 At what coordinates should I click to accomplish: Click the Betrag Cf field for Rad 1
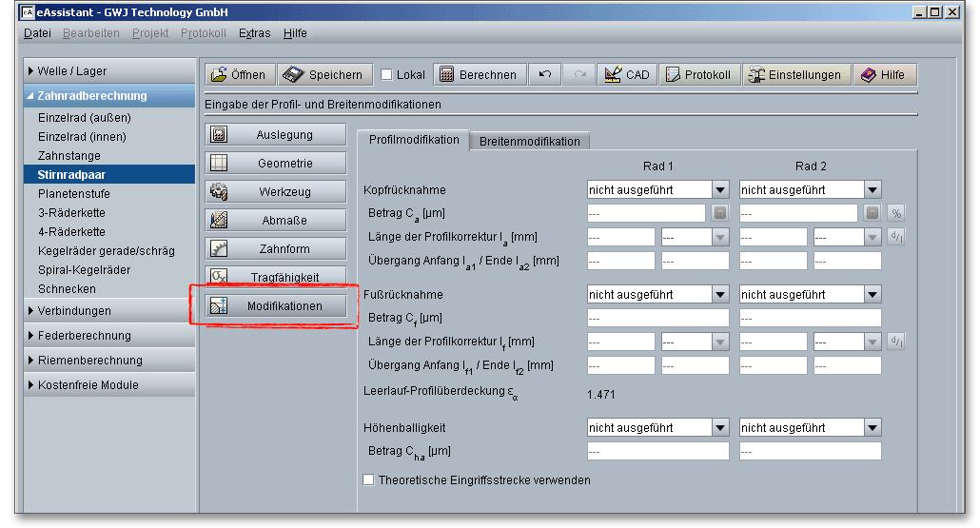pos(657,318)
